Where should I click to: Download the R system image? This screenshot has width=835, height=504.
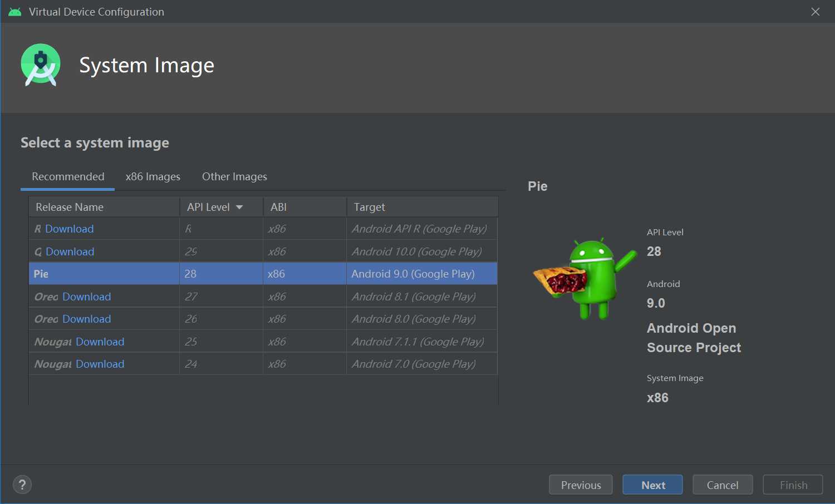pyautogui.click(x=70, y=229)
